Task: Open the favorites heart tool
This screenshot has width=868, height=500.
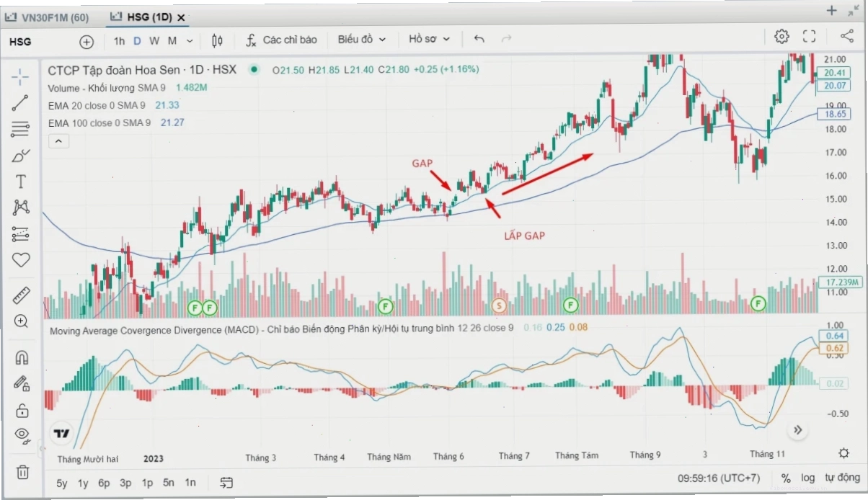Action: [x=21, y=260]
